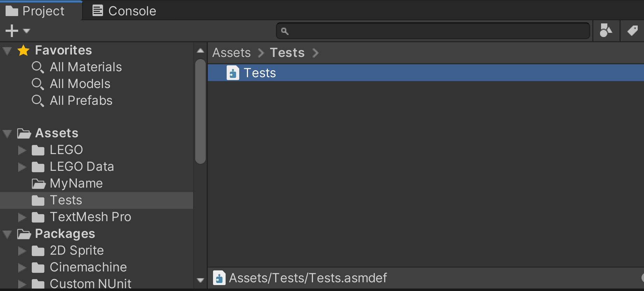Click the Search by Label tag icon

pos(632,31)
